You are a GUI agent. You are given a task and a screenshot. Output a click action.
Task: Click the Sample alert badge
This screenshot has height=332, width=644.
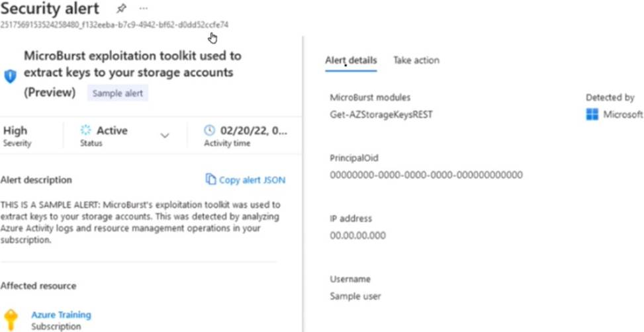click(118, 93)
